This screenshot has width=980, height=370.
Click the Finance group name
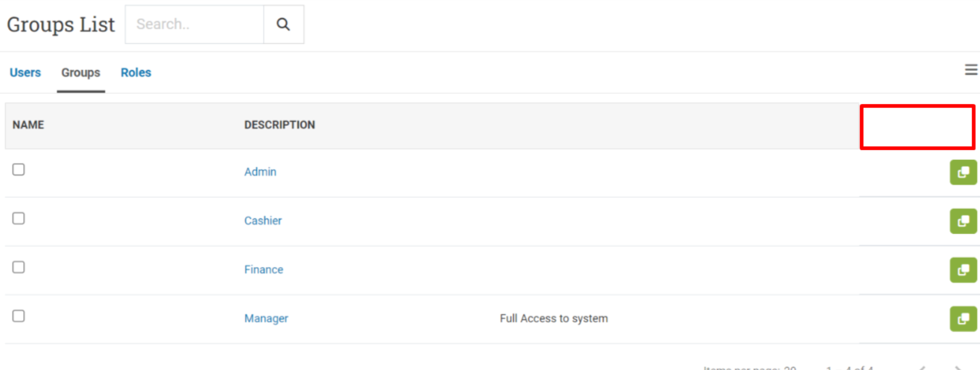point(264,269)
